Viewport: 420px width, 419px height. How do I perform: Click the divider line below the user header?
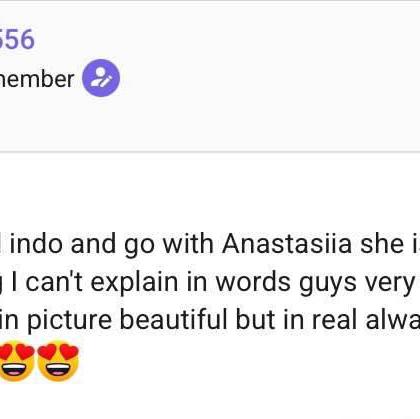click(x=210, y=152)
